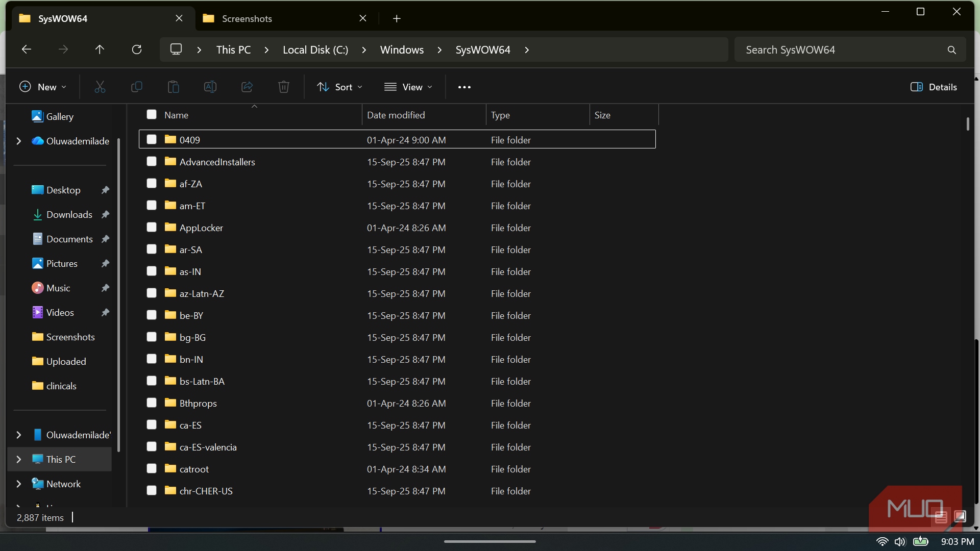Open the Sort dropdown

[340, 87]
